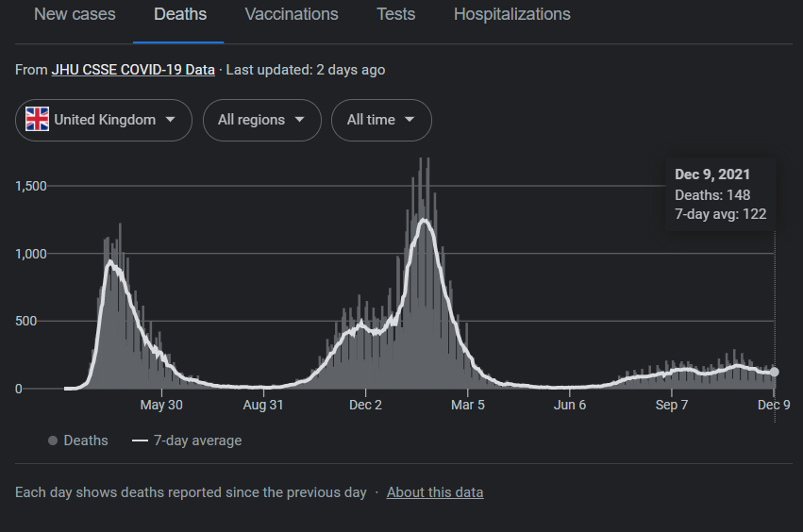
Task: Click the 1,000 y-axis value
Action: [31, 254]
